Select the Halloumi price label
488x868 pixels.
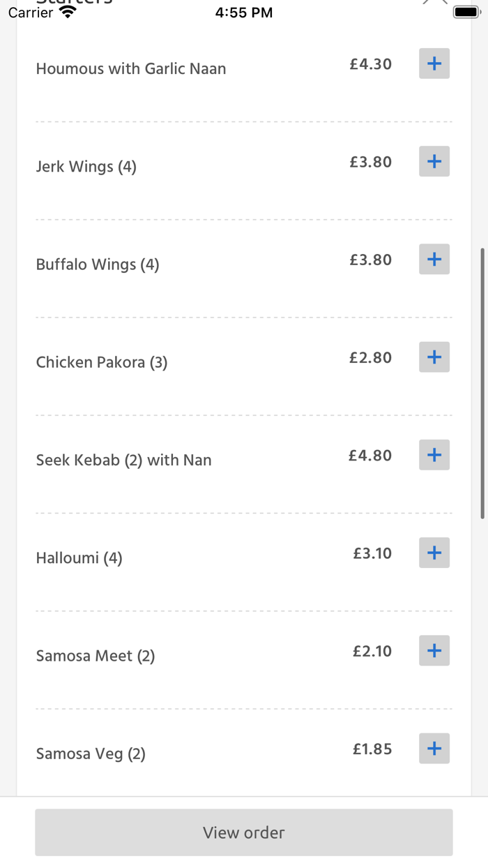click(x=372, y=553)
